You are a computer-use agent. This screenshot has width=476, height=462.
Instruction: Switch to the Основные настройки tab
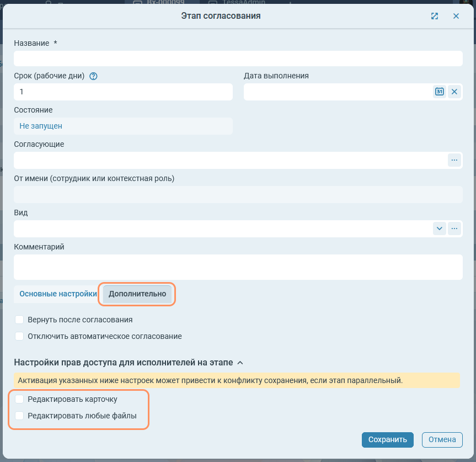click(x=58, y=294)
